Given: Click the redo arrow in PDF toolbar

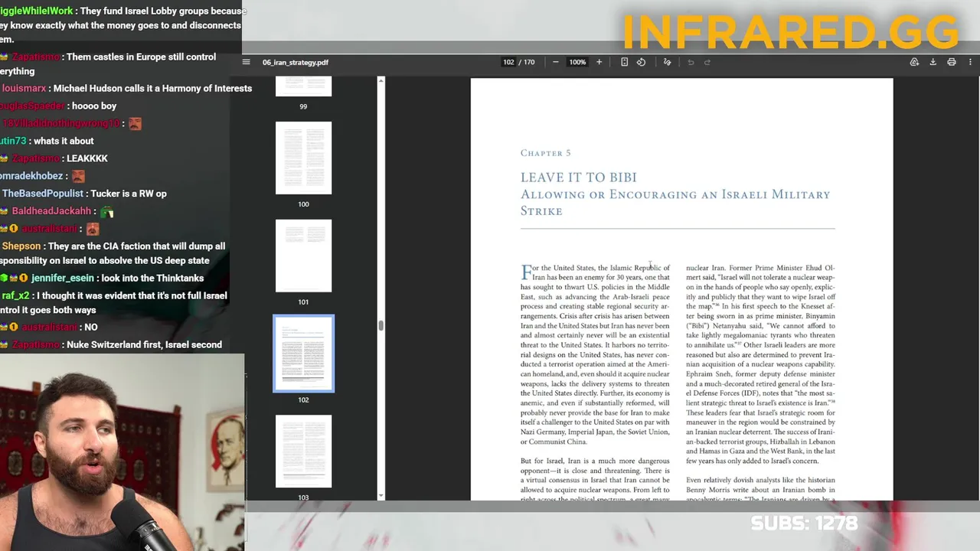Looking at the screenshot, I should [x=707, y=62].
